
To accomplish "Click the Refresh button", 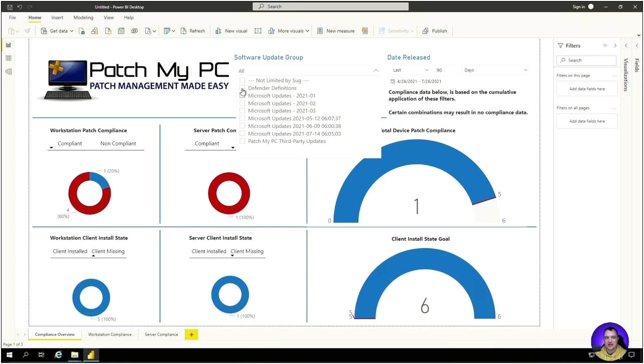I will point(193,31).
